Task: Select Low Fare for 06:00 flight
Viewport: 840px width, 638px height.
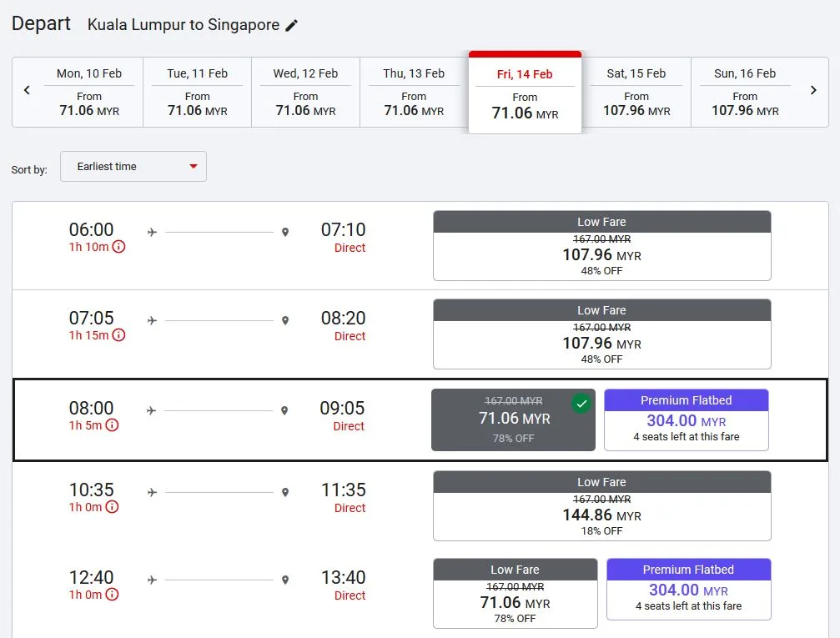Action: point(601,246)
